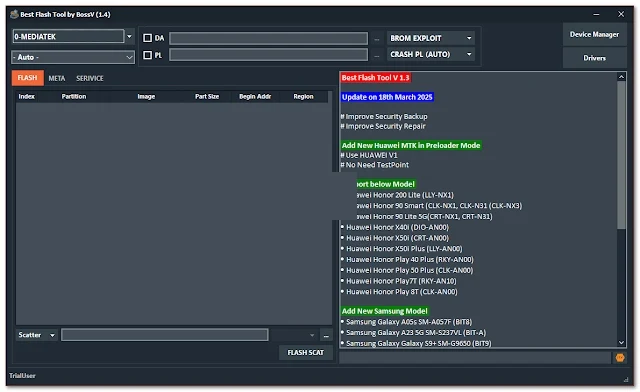Click the red 'Best Flash Tool V 1.3' heading

[x=376, y=78]
